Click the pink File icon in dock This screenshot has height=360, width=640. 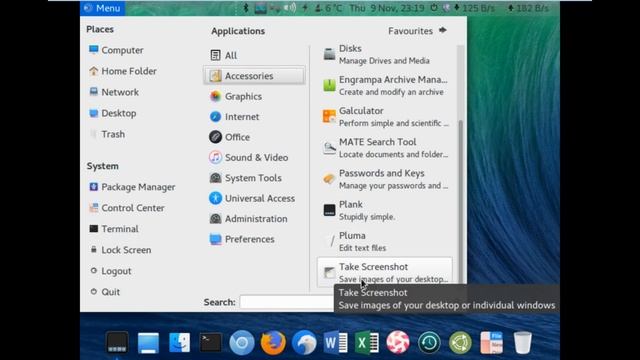491,342
